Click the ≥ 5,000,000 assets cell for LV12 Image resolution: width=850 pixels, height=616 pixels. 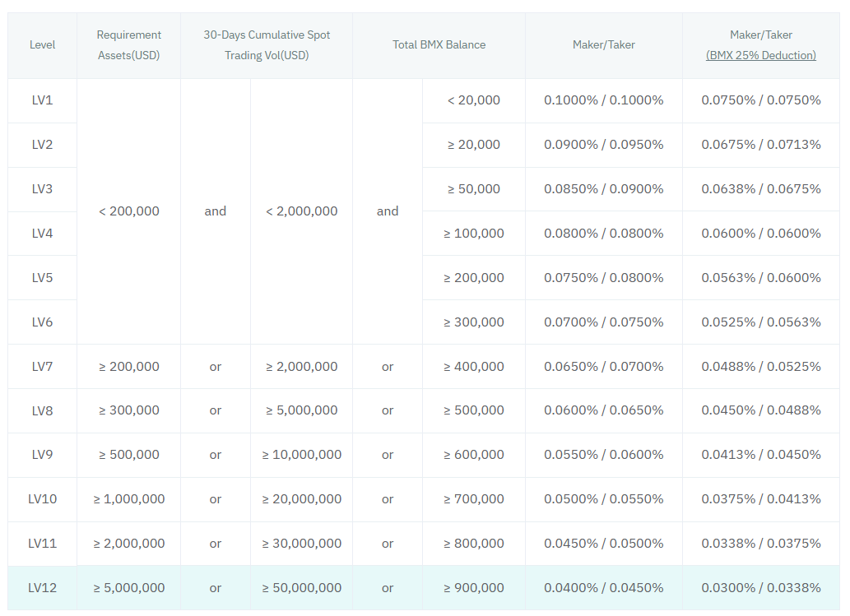(129, 587)
